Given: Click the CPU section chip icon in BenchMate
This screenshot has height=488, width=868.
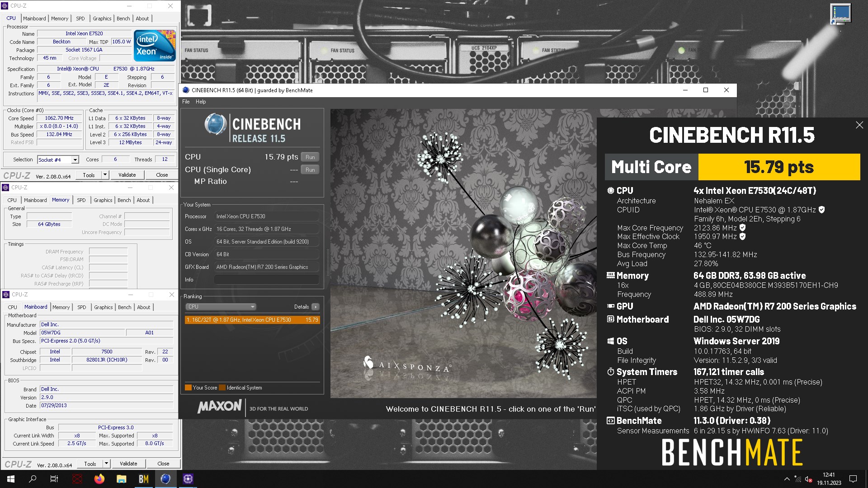Looking at the screenshot, I should 611,191.
